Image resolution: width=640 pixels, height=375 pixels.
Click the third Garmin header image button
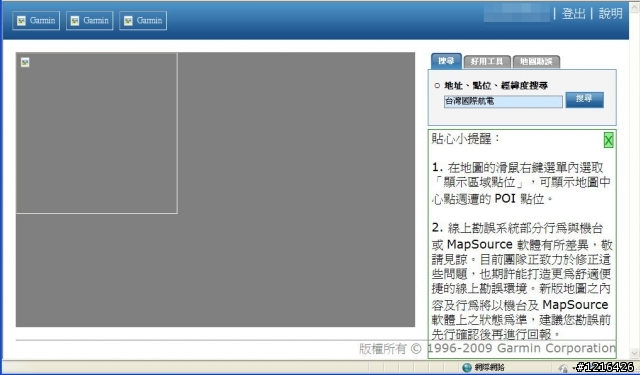143,20
